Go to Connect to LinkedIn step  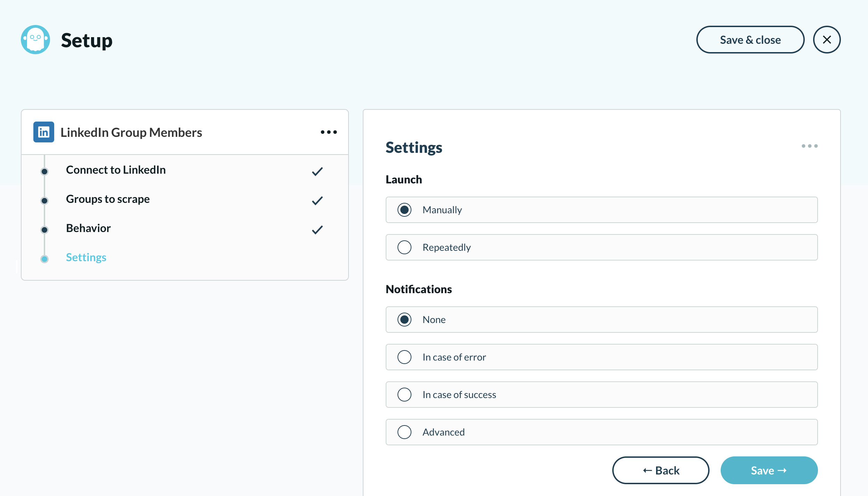click(x=116, y=170)
